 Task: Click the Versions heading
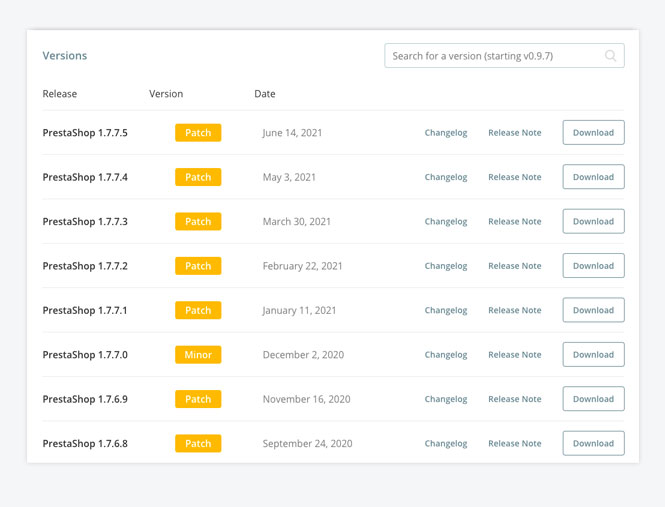pos(64,56)
